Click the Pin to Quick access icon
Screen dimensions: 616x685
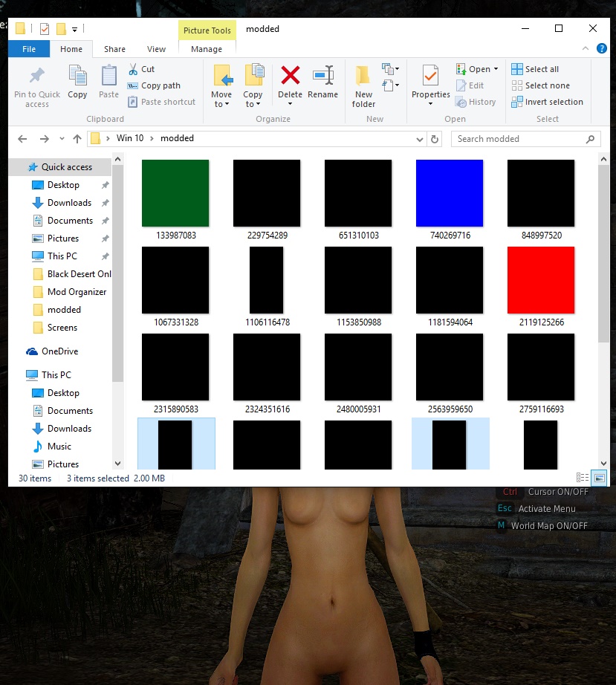(x=36, y=76)
